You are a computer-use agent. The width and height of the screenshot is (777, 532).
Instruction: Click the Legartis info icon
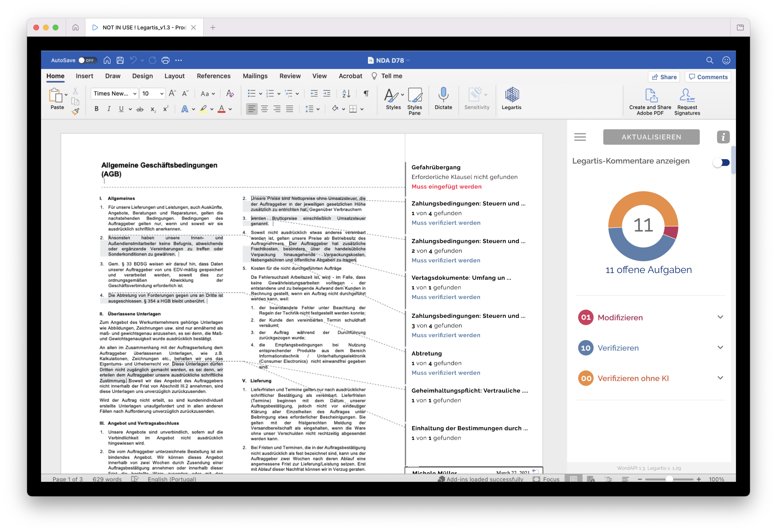(x=723, y=137)
